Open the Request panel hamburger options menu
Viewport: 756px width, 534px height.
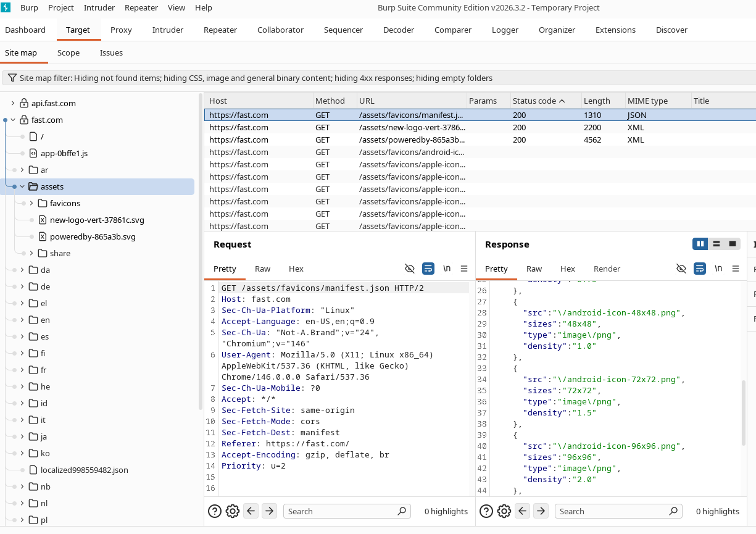(464, 269)
